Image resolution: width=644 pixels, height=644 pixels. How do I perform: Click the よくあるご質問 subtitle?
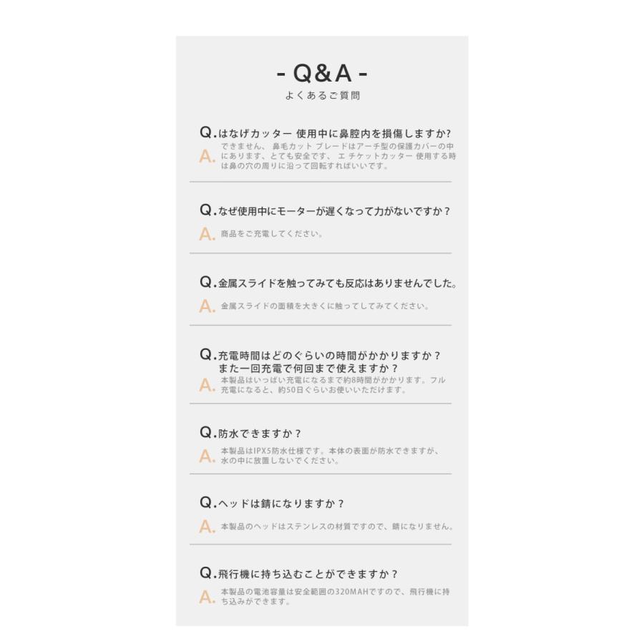[x=322, y=96]
